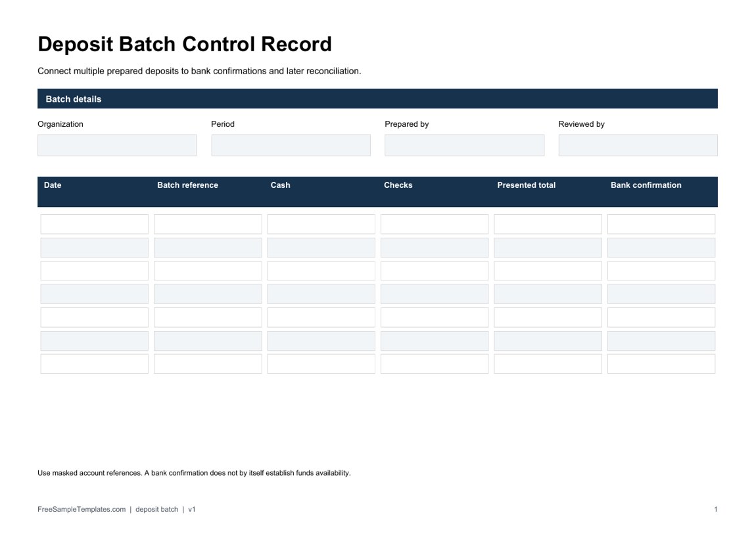Click the "Use masked account references" note

pos(194,474)
